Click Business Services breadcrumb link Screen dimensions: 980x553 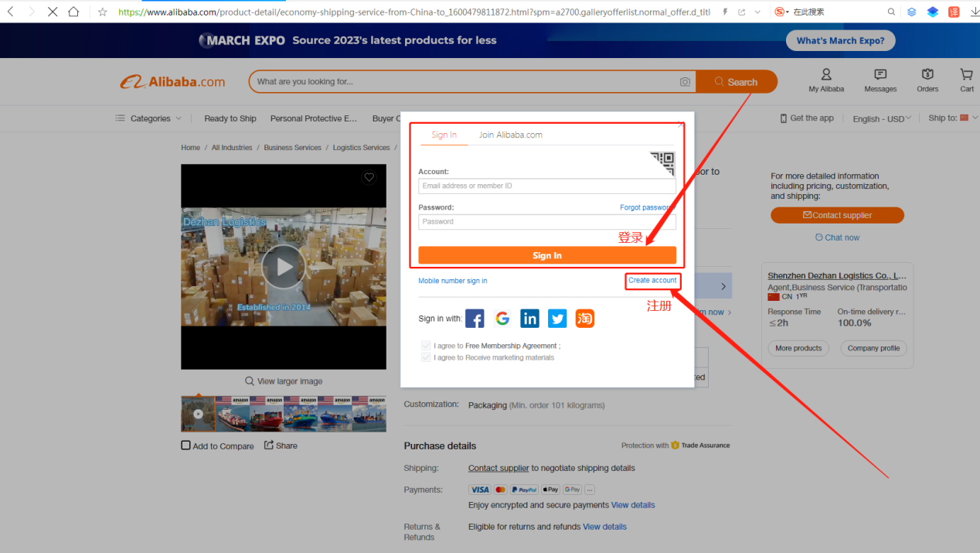coord(292,148)
